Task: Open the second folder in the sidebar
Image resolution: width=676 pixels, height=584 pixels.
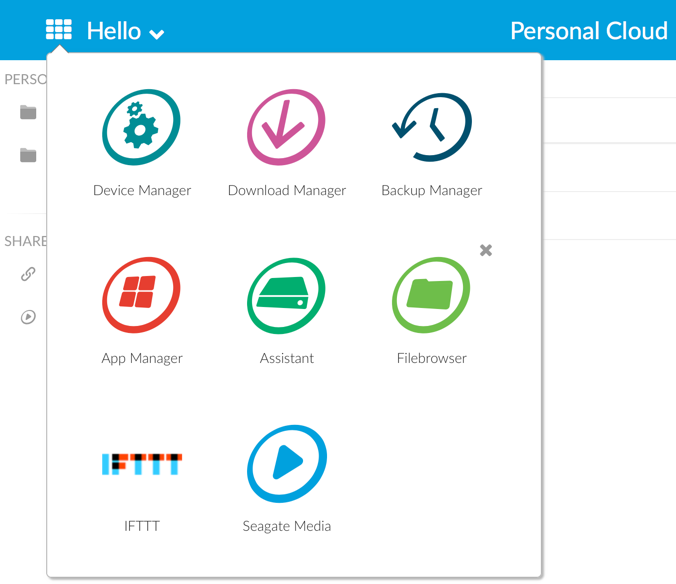Action: click(x=28, y=155)
